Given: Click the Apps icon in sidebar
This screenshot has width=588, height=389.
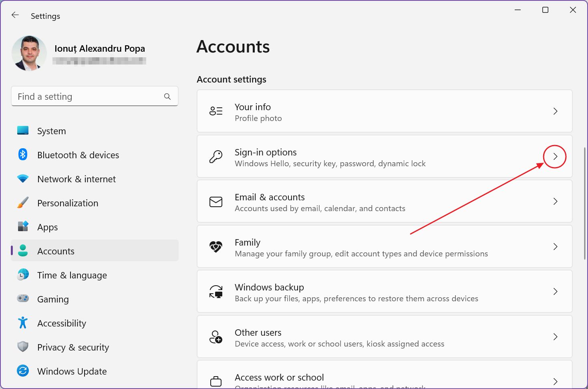Looking at the screenshot, I should point(23,226).
